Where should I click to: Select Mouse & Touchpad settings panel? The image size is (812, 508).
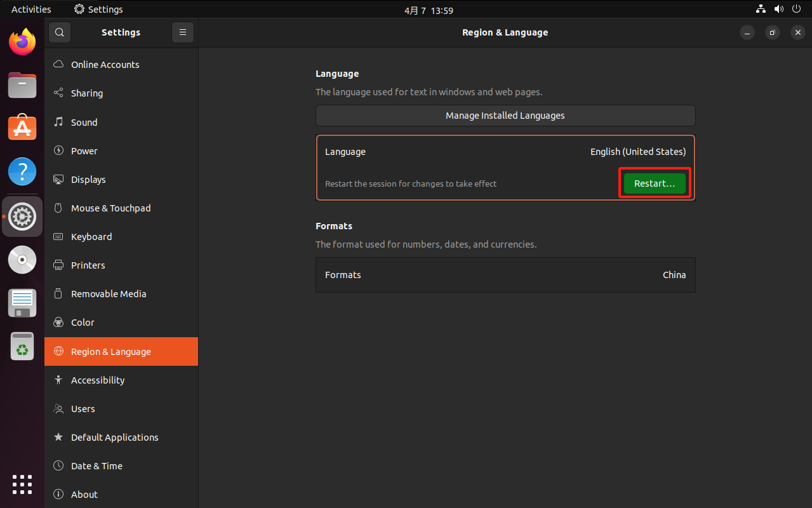coord(121,208)
